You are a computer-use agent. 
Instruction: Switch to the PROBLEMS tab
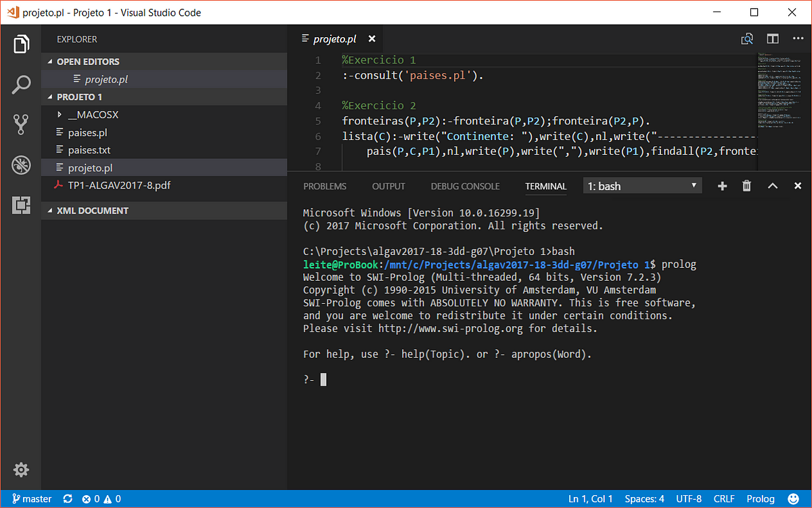click(x=325, y=186)
